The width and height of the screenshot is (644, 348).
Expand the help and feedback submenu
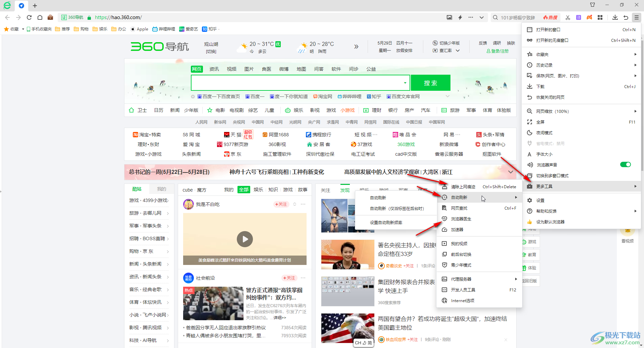coord(635,211)
